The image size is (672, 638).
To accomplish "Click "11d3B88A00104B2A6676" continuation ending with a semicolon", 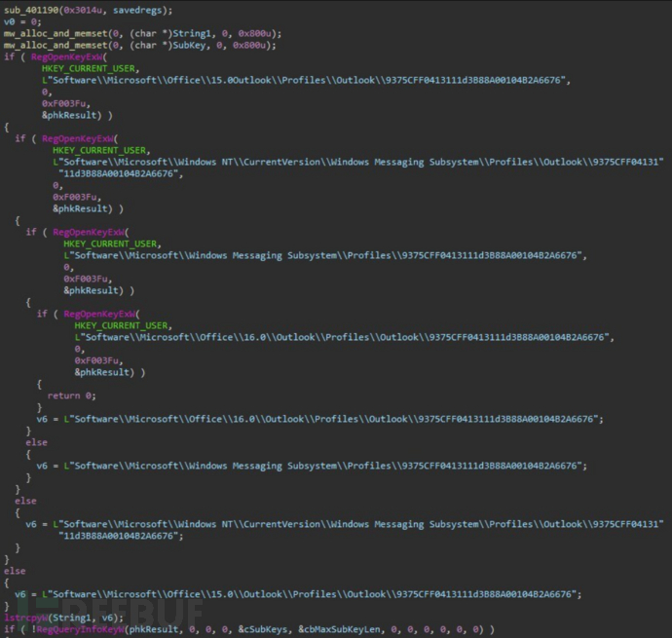I will (x=118, y=536).
